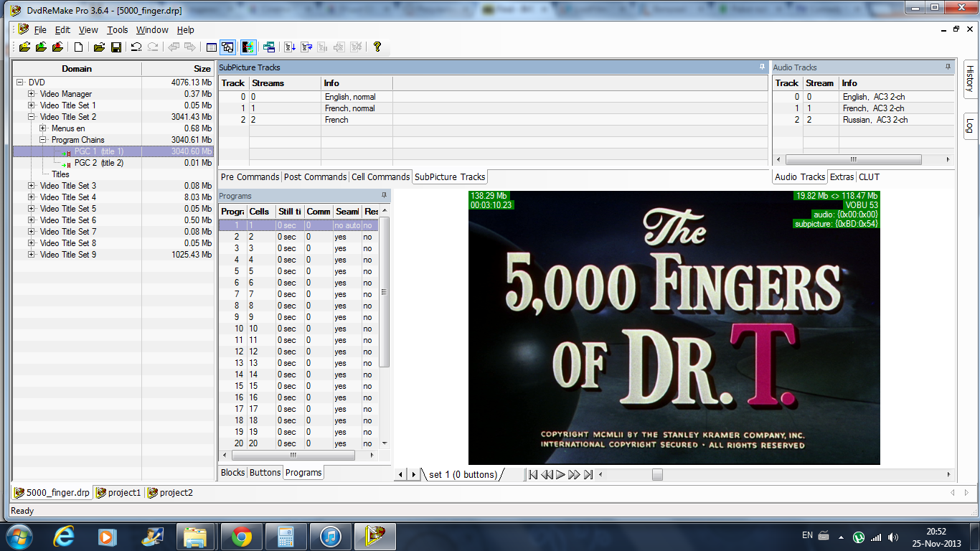This screenshot has height=551, width=980.
Task: Collapse Video Title Set 2 node
Action: coord(32,117)
